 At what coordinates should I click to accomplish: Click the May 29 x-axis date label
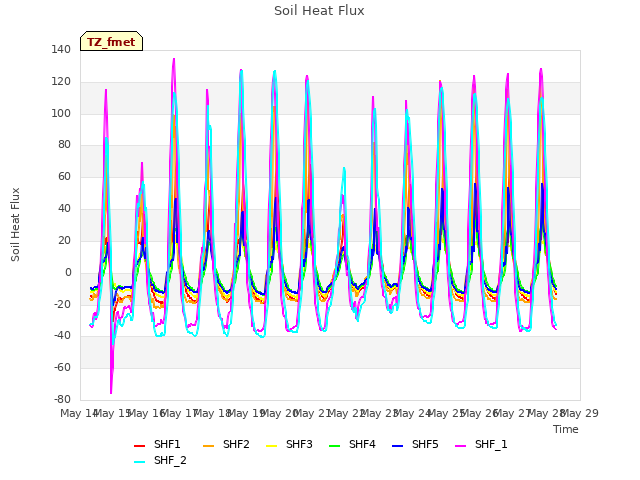click(580, 413)
